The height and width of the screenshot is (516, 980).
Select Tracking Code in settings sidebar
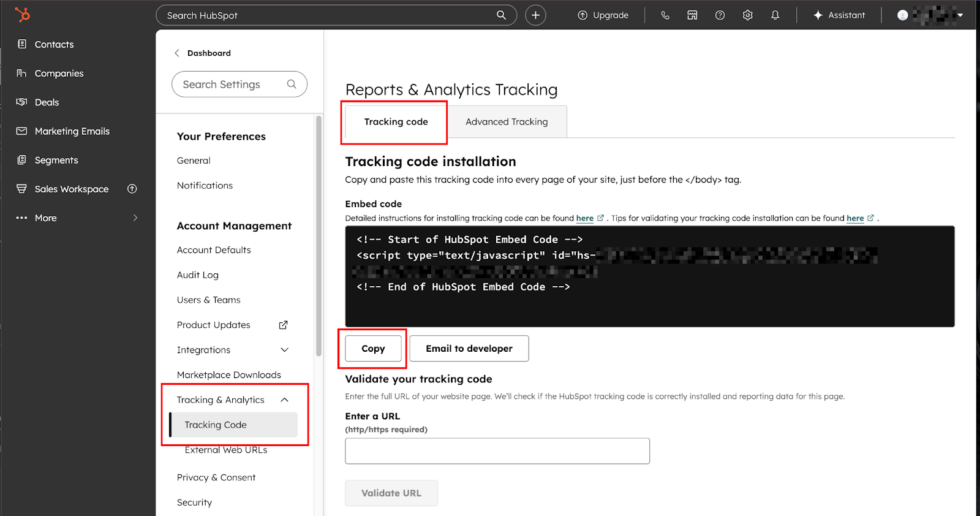click(x=233, y=425)
